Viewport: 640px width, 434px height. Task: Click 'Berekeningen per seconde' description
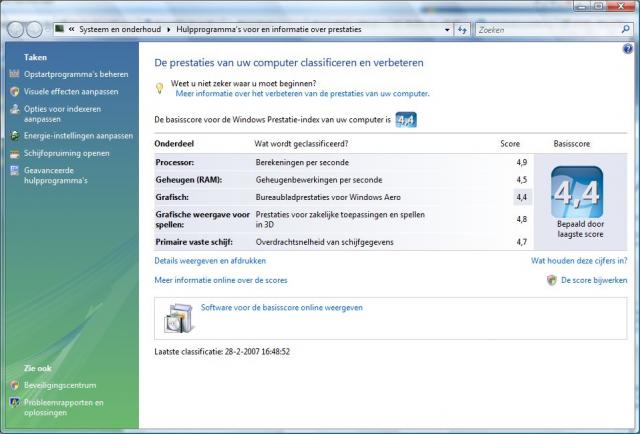(302, 162)
